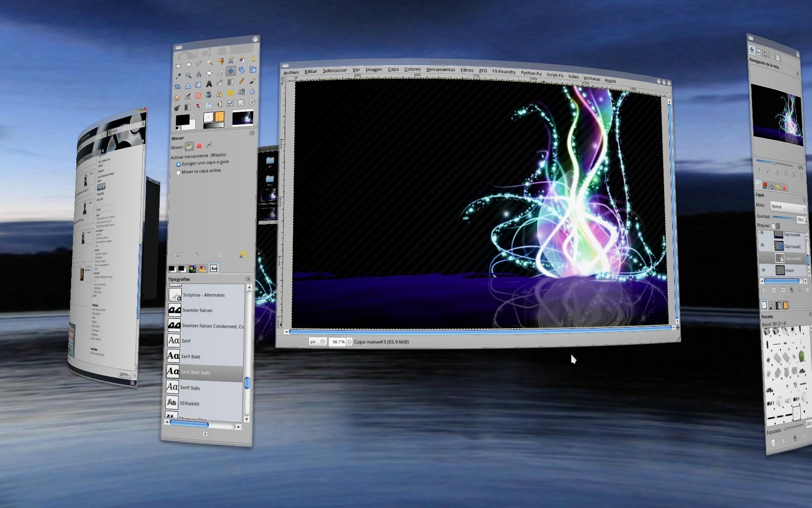Open the Filtros menu

click(467, 70)
